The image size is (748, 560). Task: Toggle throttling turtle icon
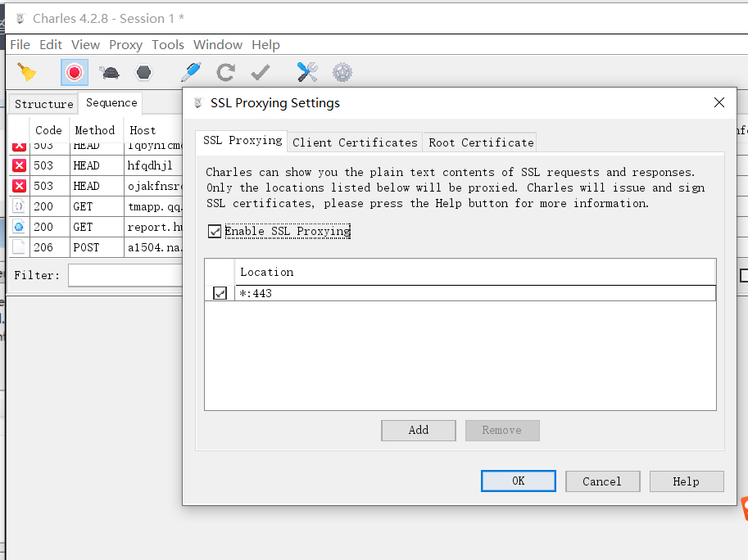pos(109,72)
